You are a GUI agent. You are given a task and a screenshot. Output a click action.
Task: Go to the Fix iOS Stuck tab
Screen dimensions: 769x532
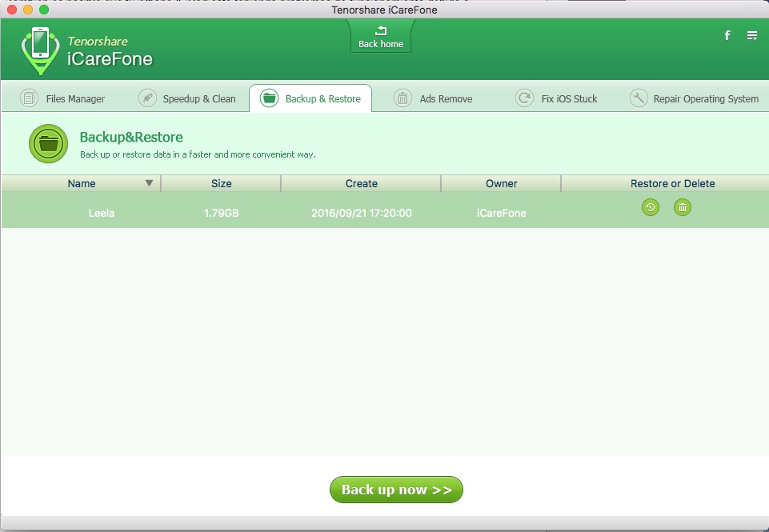click(556, 98)
